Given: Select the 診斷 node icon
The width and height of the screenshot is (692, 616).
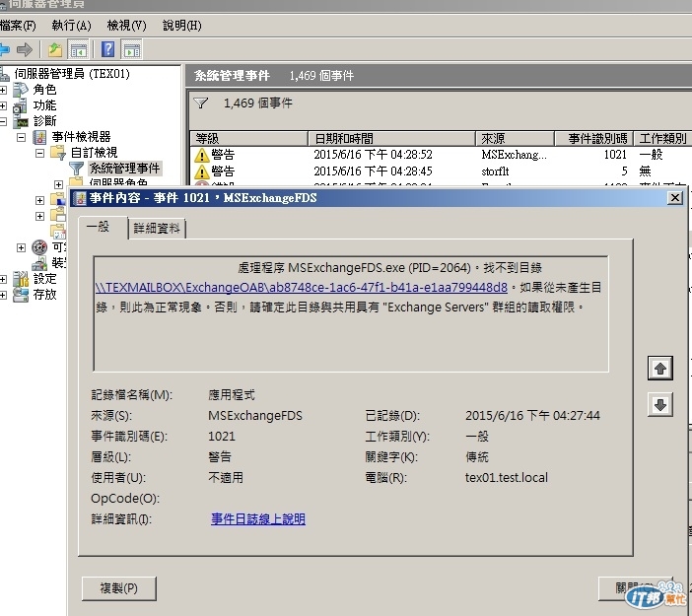Looking at the screenshot, I should tap(21, 121).
